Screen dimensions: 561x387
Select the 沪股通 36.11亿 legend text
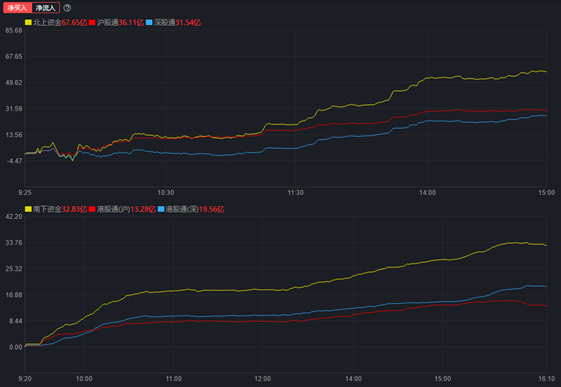[x=120, y=23]
